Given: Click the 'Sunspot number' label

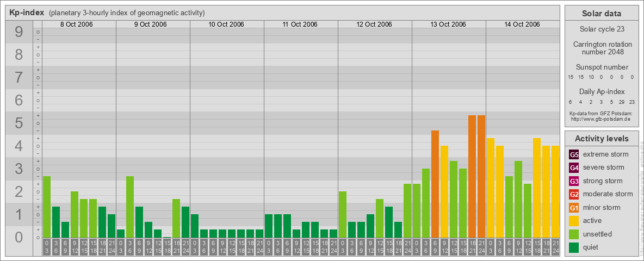Looking at the screenshot, I should (x=602, y=67).
